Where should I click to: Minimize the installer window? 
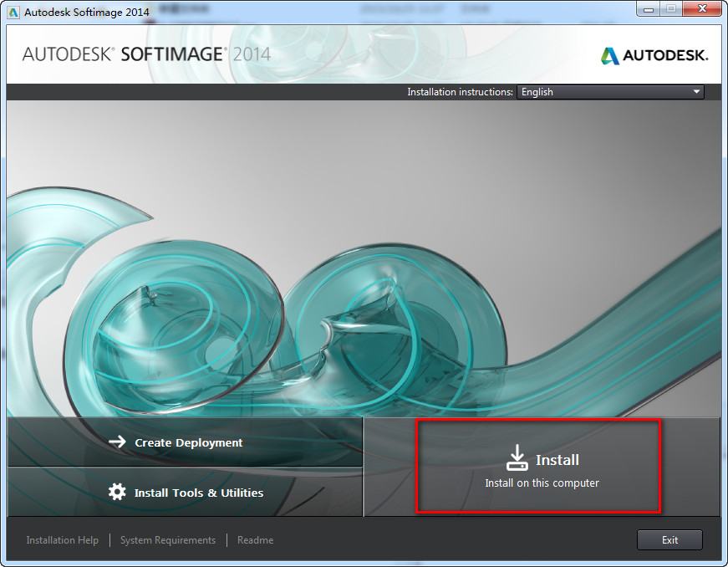[x=649, y=9]
